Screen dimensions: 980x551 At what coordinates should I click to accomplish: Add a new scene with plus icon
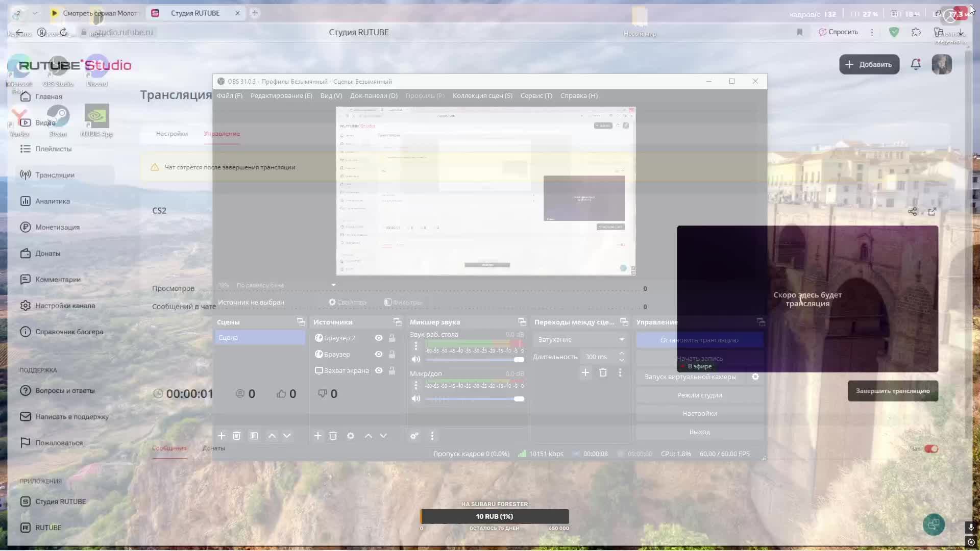click(x=222, y=436)
